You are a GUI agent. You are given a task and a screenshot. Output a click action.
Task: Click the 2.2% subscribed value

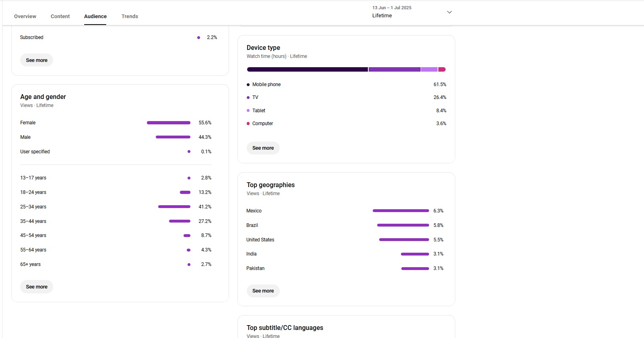[212, 37]
